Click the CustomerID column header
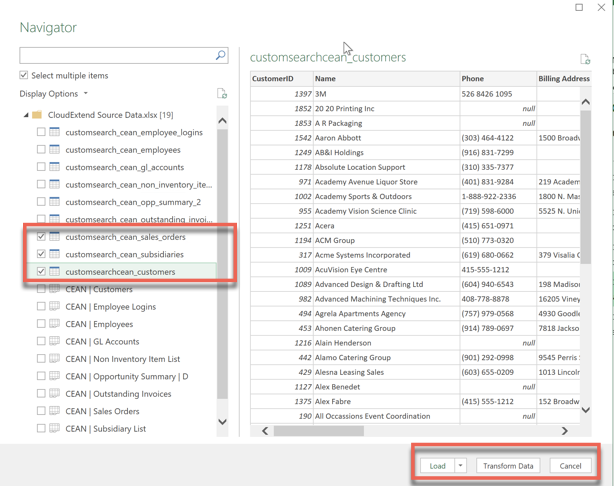The image size is (614, 486). pyautogui.click(x=282, y=78)
